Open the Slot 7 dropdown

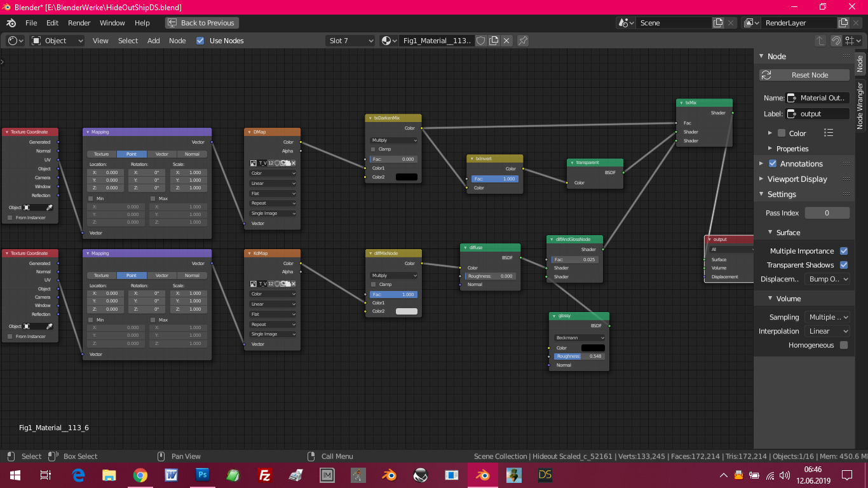coord(351,41)
